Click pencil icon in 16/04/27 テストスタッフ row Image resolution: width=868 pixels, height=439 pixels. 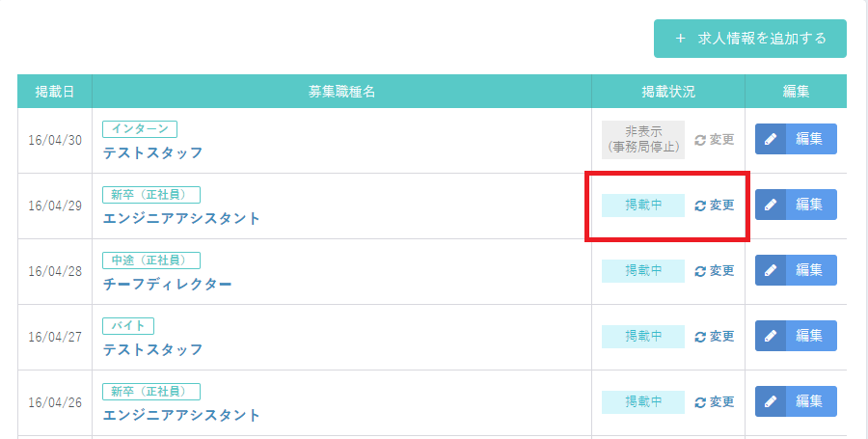[771, 336]
